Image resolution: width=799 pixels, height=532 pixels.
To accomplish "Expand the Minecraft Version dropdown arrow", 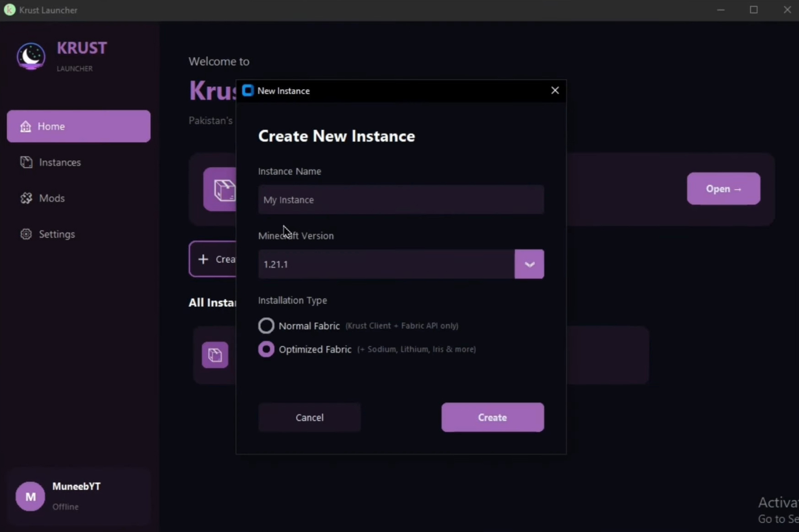I will tap(529, 264).
